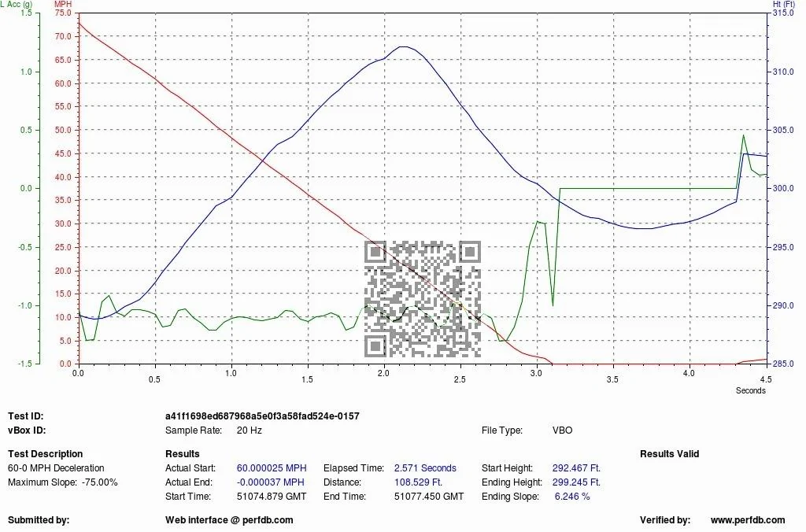Viewport: 806px width, 532px height.
Task: Open the www.perfdb.com link
Action: tap(748, 520)
